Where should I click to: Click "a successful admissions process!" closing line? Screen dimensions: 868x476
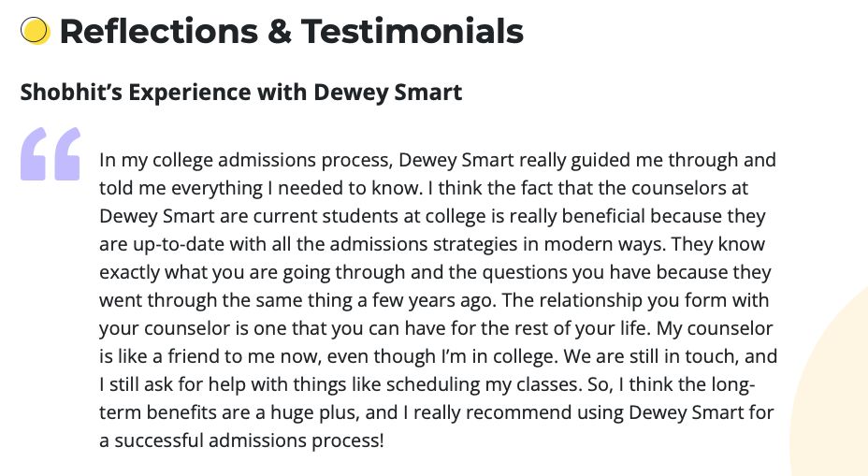241,440
